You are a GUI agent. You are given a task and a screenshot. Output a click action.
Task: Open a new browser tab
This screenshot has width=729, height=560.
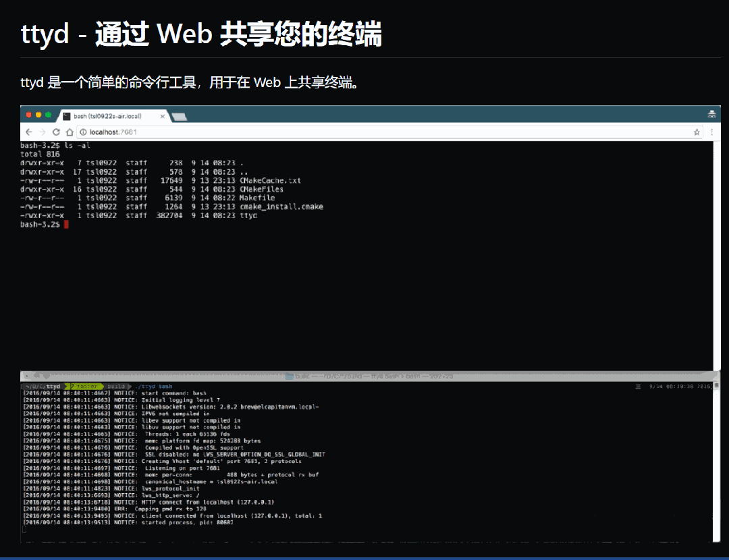pos(180,117)
